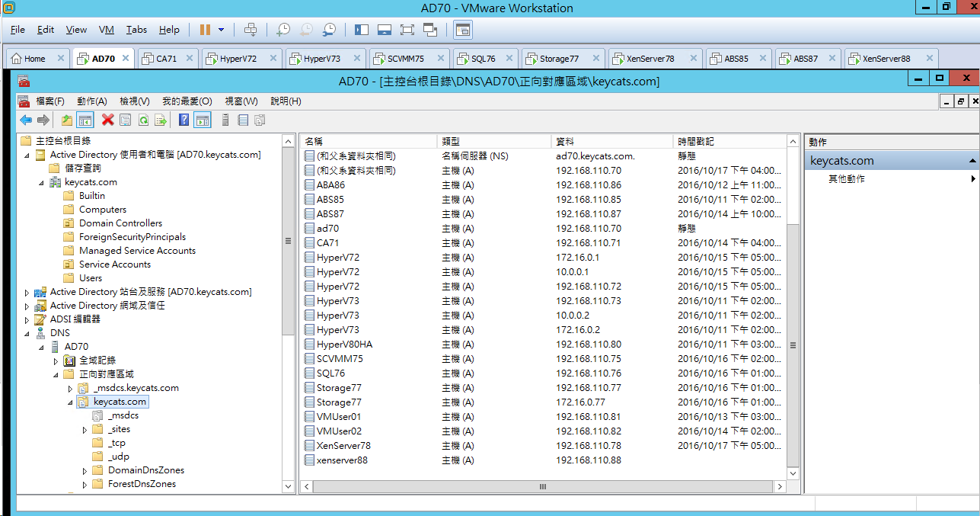The image size is (980, 516).
Task: Take a snapshot of this virtual machine
Action: pos(283,30)
